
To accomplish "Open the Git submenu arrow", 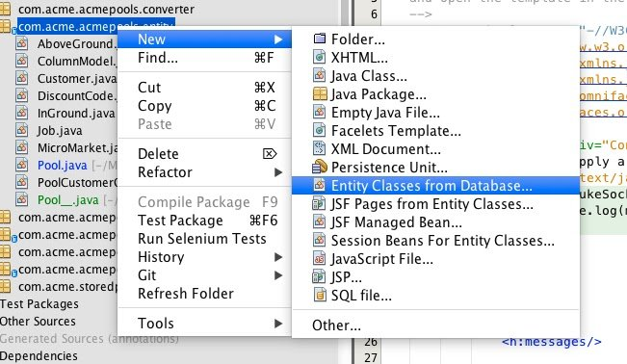I will [278, 275].
